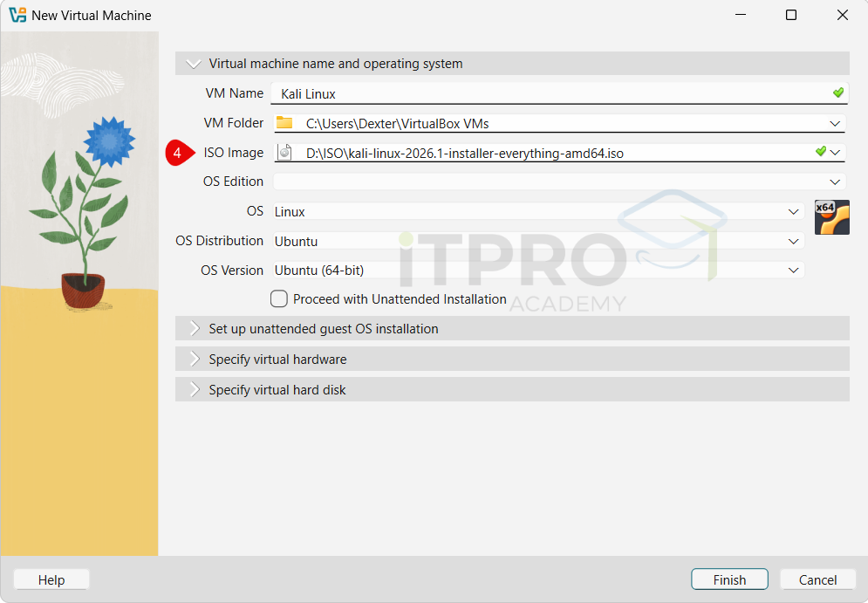Image resolution: width=868 pixels, height=603 pixels.
Task: Click the VirtualBox logo in title bar
Action: (x=17, y=15)
